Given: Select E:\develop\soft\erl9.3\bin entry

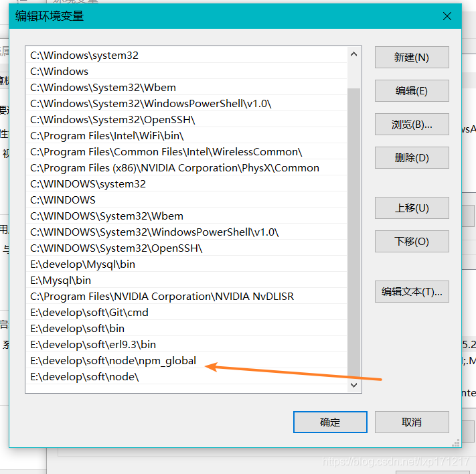Looking at the screenshot, I should point(186,345).
